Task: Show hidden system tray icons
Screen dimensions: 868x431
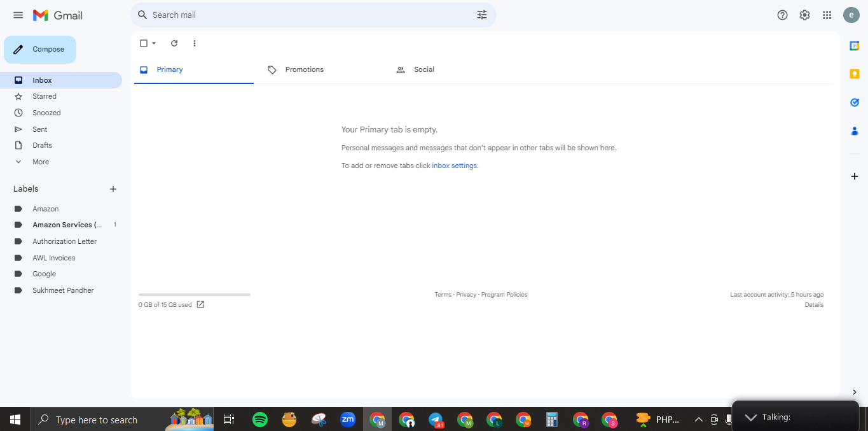Action: tap(698, 420)
